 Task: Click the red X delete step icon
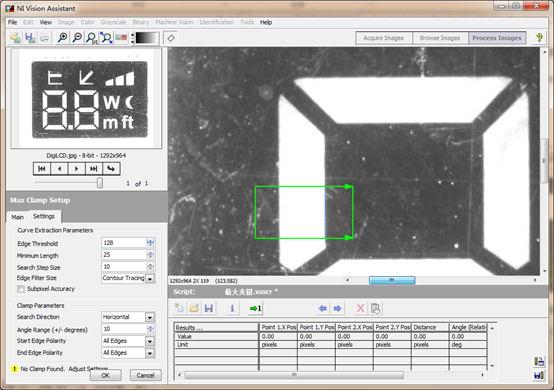[360, 308]
